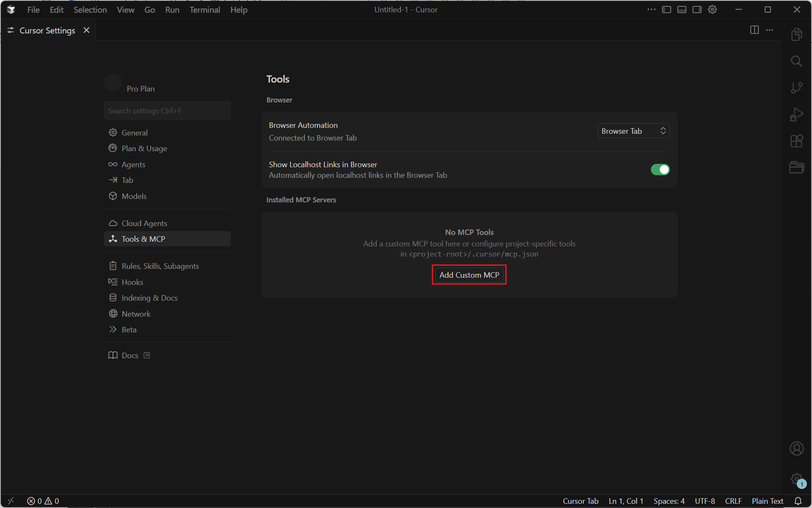Open the Browser Tab automation dropdown
The height and width of the screenshot is (508, 812).
point(633,131)
